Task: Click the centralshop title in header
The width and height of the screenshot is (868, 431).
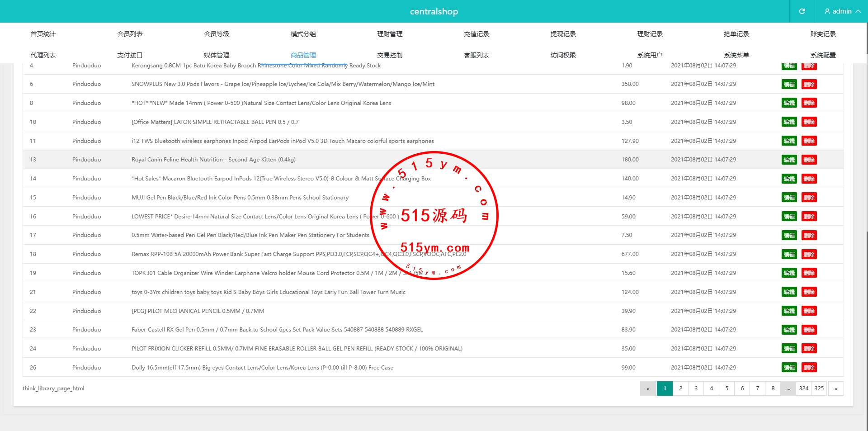Action: pos(434,11)
